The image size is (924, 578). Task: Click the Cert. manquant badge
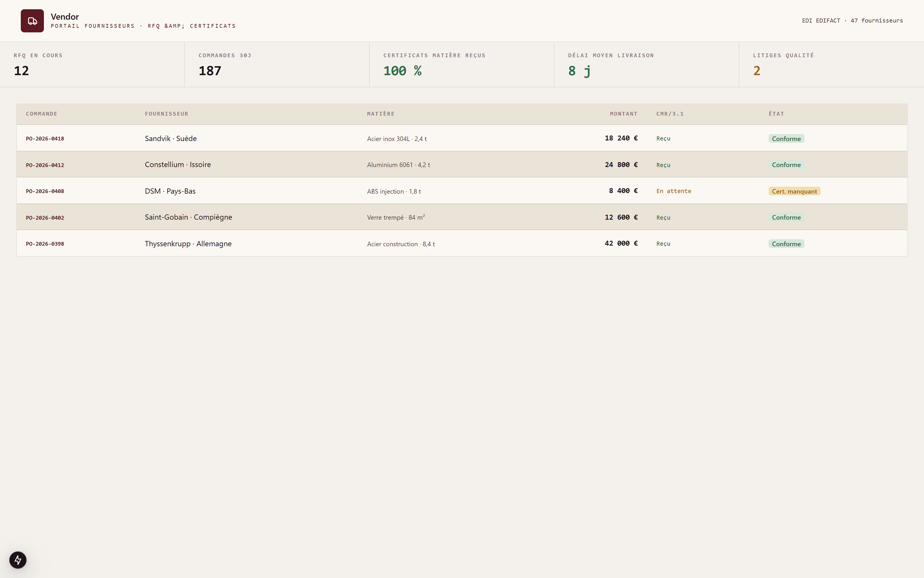pos(794,191)
